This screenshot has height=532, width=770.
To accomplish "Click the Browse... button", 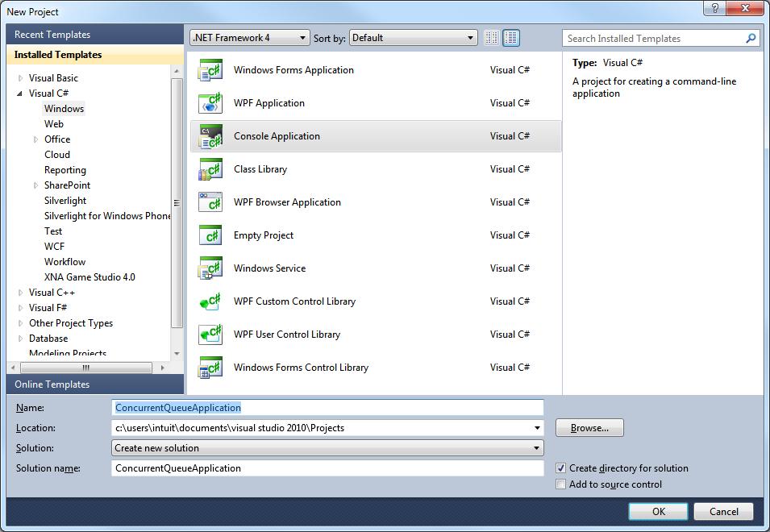I will tap(589, 428).
